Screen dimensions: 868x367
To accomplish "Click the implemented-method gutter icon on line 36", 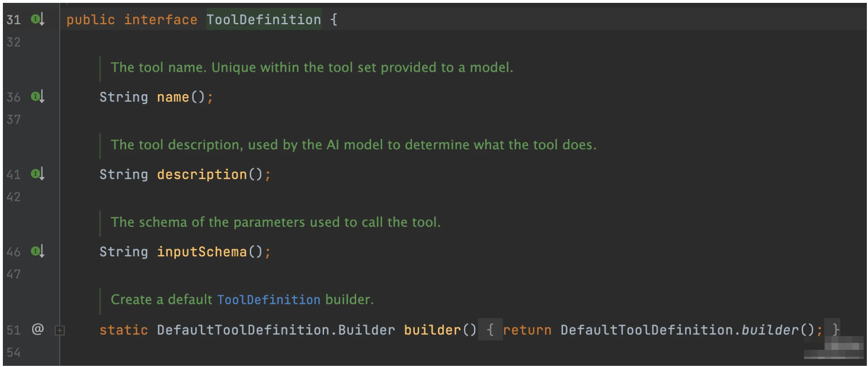I will click(x=37, y=97).
